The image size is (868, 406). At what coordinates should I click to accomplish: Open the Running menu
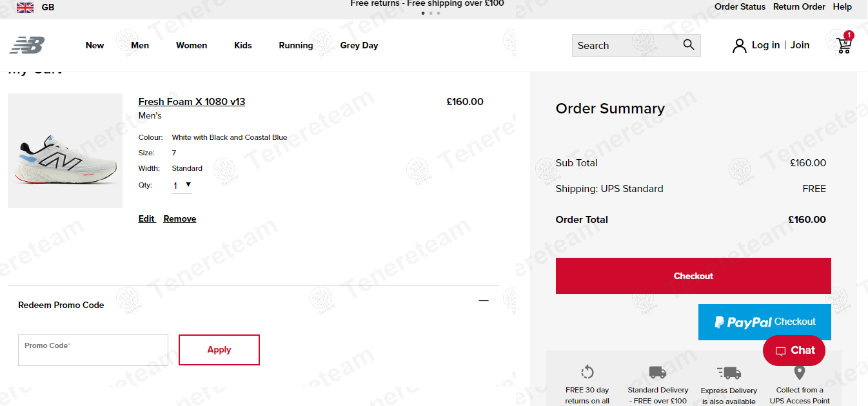pos(296,45)
